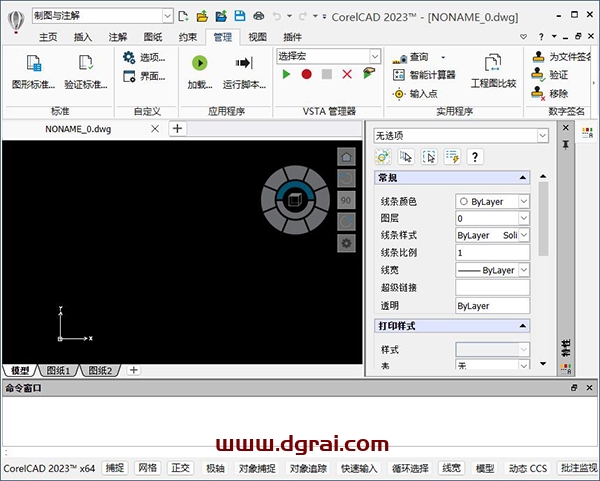Open the 制图与注解 workspace dropdown
This screenshot has width=600, height=481.
click(x=168, y=16)
